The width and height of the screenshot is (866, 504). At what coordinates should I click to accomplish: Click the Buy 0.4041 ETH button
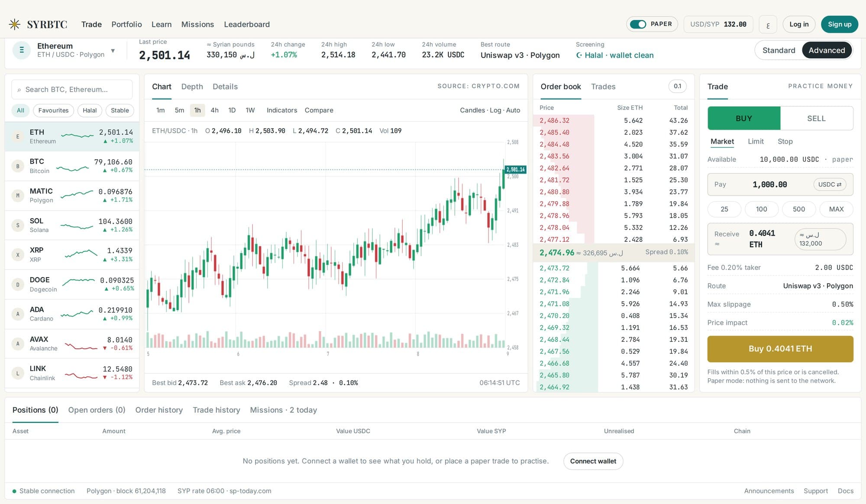[780, 349]
